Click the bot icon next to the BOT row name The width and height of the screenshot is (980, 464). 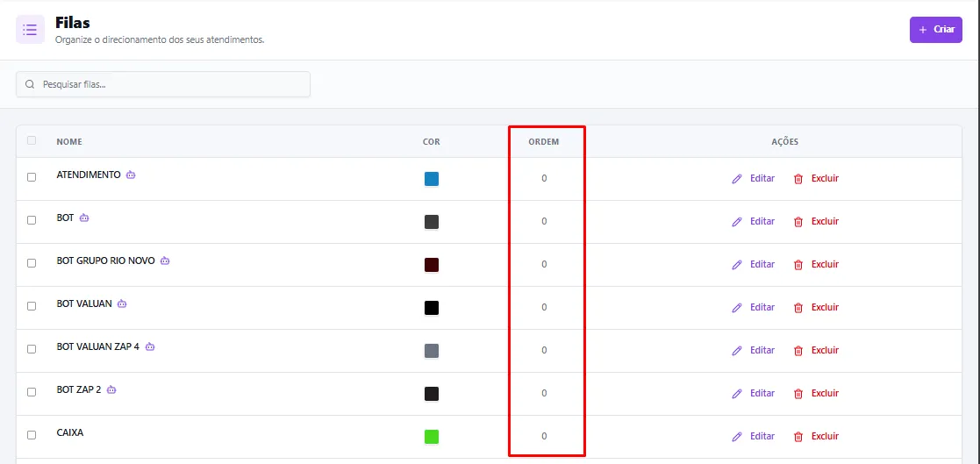(83, 218)
